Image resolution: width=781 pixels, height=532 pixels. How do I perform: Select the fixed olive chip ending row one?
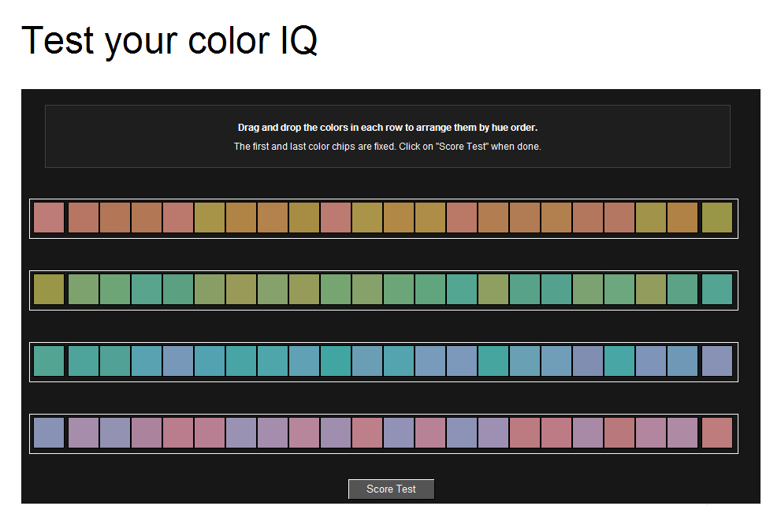[x=717, y=218]
